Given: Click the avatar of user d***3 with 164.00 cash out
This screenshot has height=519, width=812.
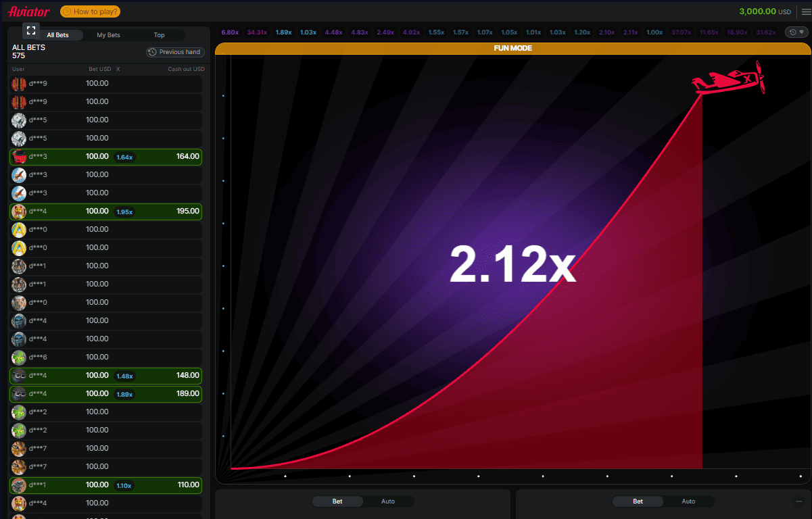Looking at the screenshot, I should [19, 157].
